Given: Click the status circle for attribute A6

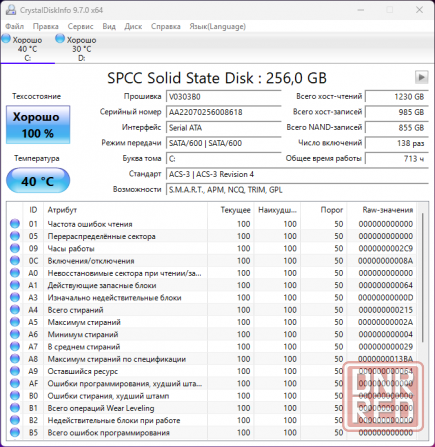Looking at the screenshot, I should (15, 334).
